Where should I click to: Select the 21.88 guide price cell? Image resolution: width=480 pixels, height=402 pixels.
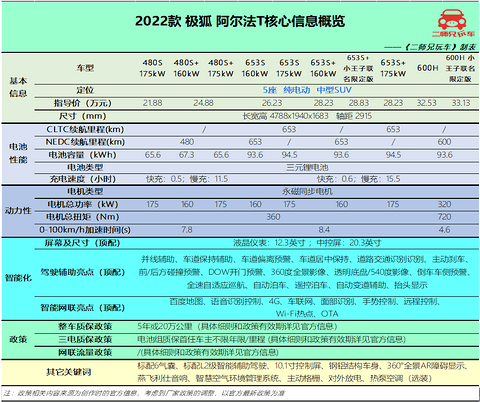click(x=152, y=103)
